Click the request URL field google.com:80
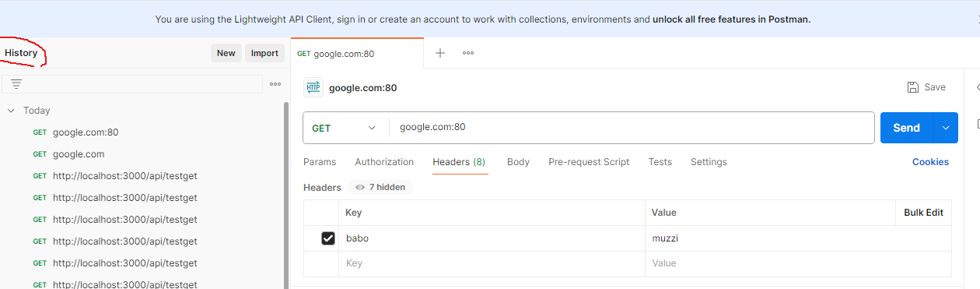 (632, 128)
